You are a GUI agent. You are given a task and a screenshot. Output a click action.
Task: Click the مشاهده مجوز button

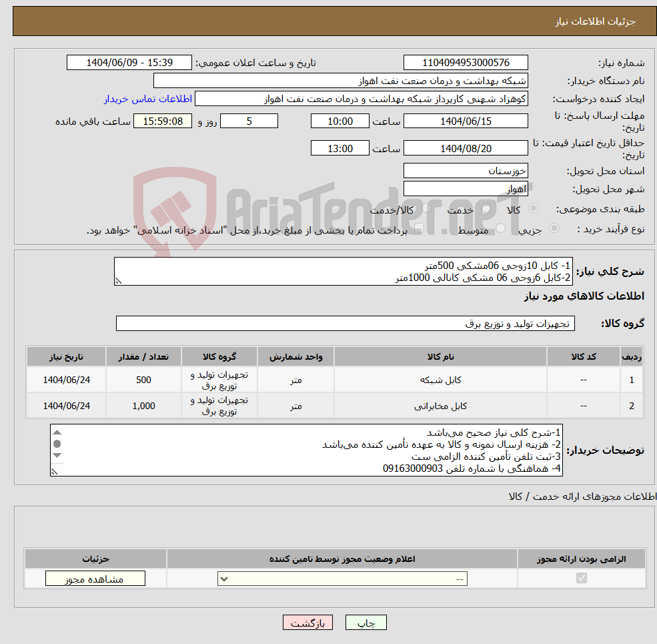tap(94, 578)
